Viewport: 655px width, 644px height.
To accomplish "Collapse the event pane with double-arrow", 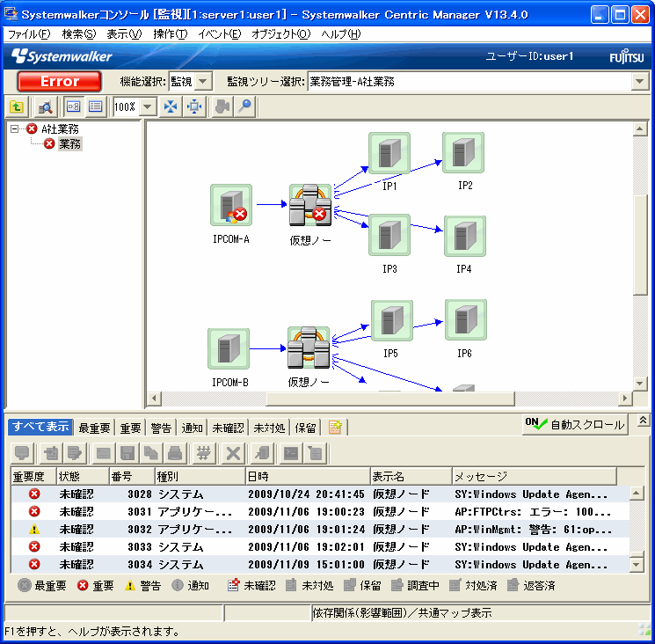I will tap(643, 421).
